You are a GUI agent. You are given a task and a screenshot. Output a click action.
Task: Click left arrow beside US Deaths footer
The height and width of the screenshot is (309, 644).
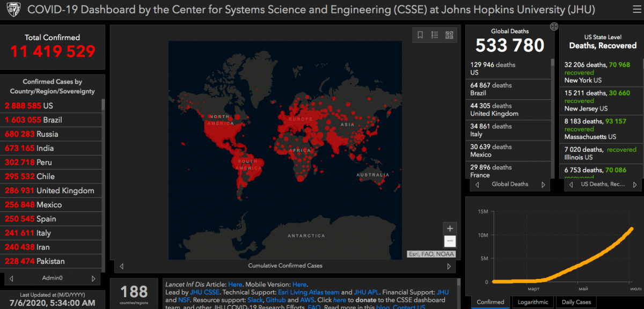point(570,185)
